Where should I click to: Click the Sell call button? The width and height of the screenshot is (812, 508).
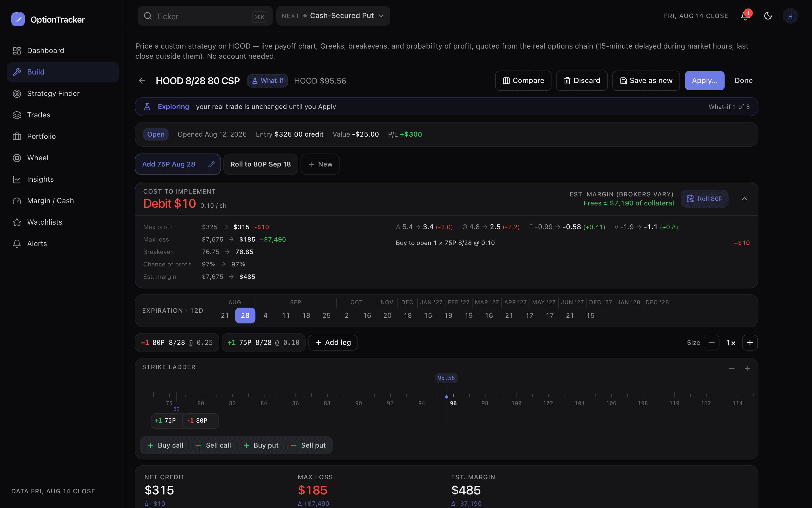click(213, 445)
